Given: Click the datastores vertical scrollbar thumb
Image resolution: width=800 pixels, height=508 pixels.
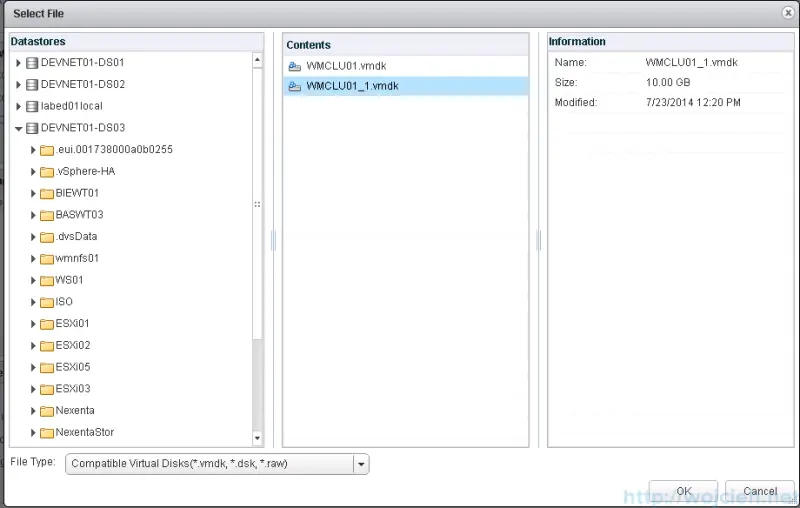Looking at the screenshot, I should coord(257,204).
